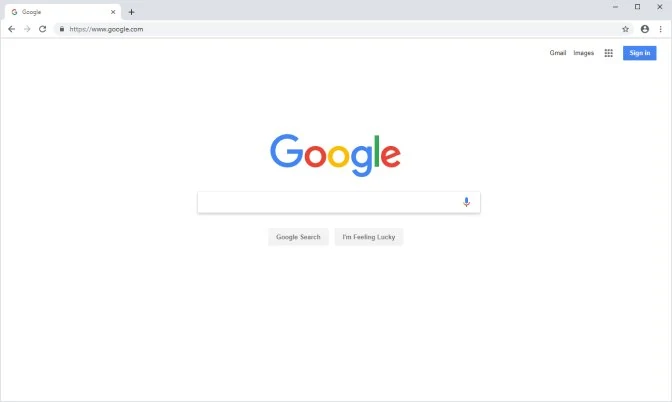The height and width of the screenshot is (402, 672).
Task: Open the Gmail link
Action: pyautogui.click(x=558, y=53)
